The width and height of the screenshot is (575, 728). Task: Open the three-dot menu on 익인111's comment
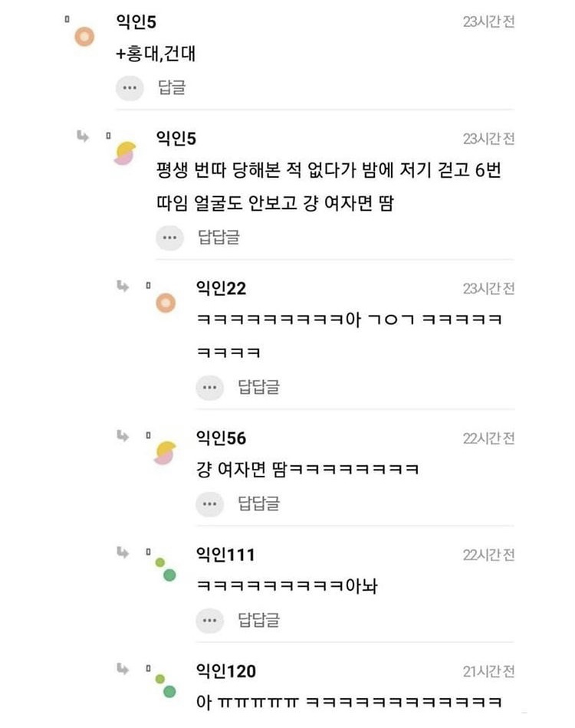(209, 619)
